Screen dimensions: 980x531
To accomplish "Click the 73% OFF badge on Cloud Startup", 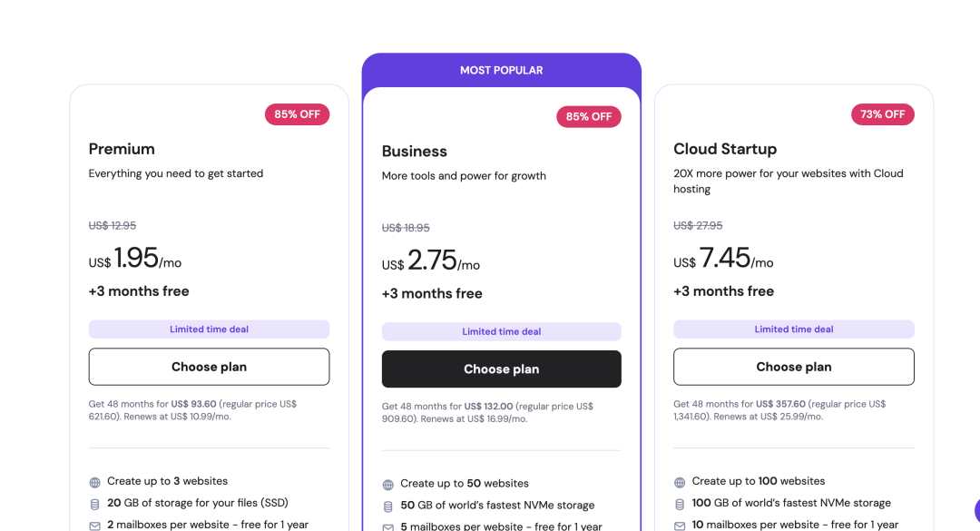I will click(883, 114).
